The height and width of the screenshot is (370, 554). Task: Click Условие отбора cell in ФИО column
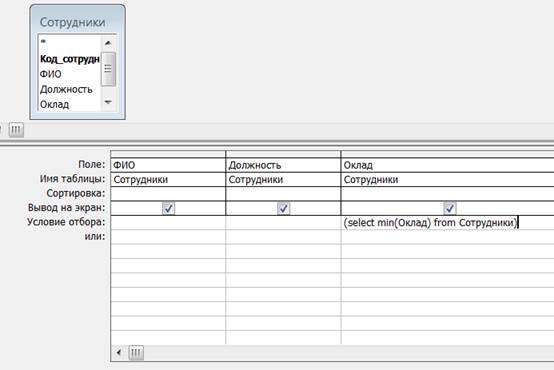click(x=168, y=223)
